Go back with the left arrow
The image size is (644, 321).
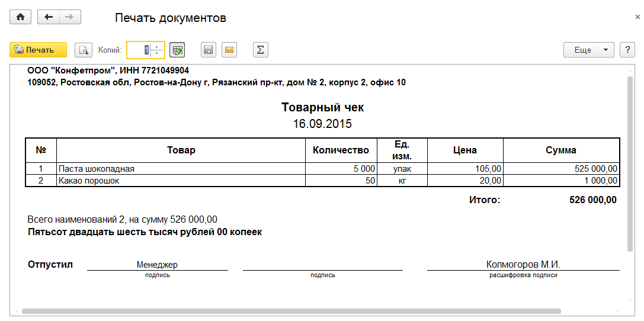[49, 17]
